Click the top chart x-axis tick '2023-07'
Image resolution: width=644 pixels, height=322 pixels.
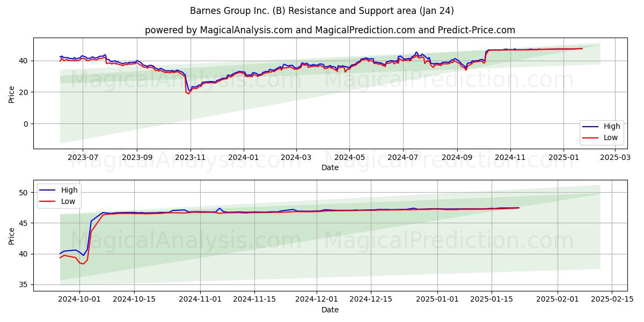[83, 158]
